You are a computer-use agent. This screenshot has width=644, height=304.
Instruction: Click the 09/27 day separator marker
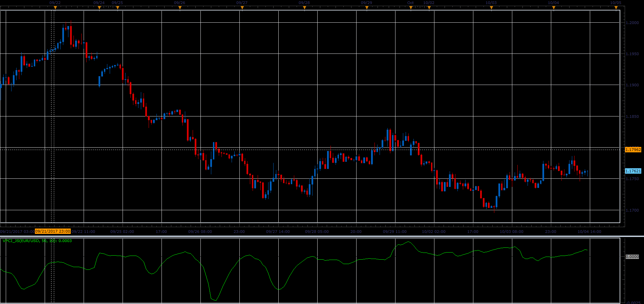242,8
